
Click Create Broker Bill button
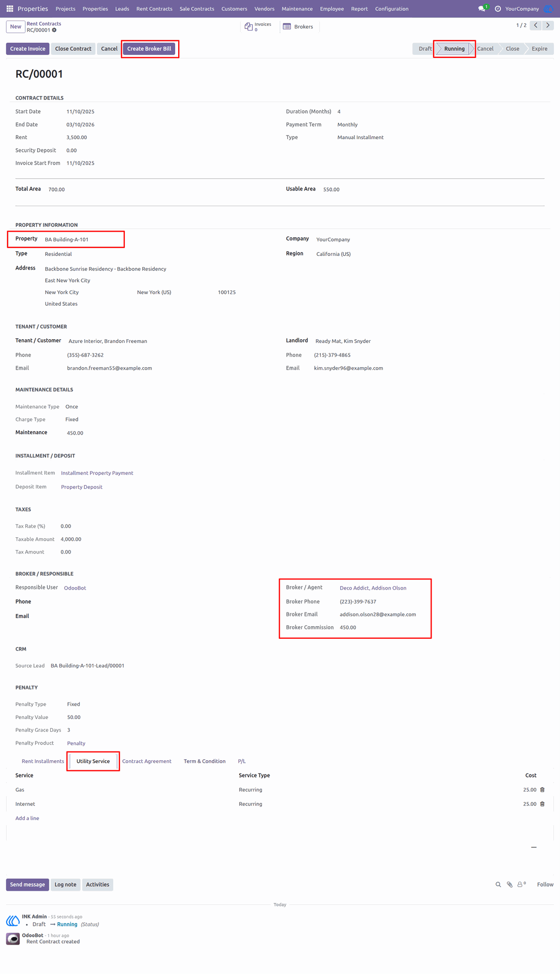149,49
